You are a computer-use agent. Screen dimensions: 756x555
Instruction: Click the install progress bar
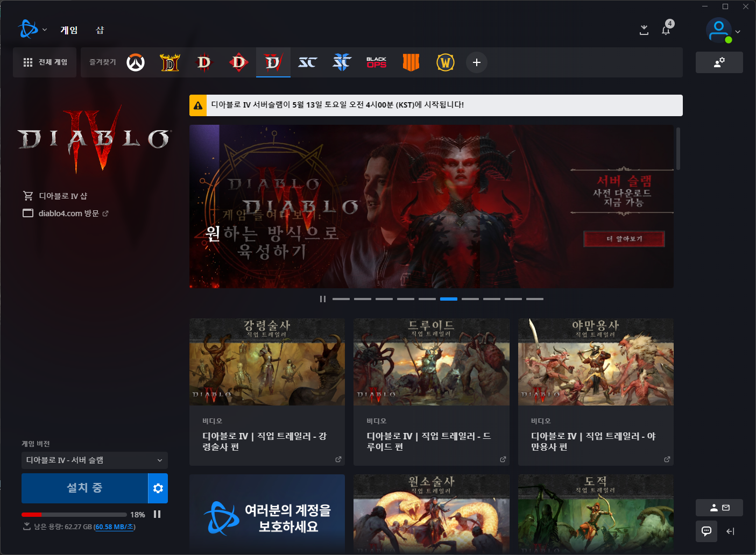point(74,515)
